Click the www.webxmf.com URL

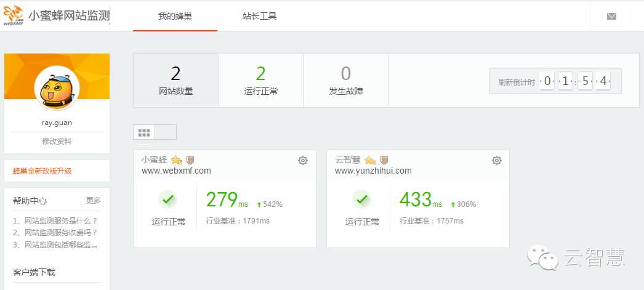tap(176, 171)
